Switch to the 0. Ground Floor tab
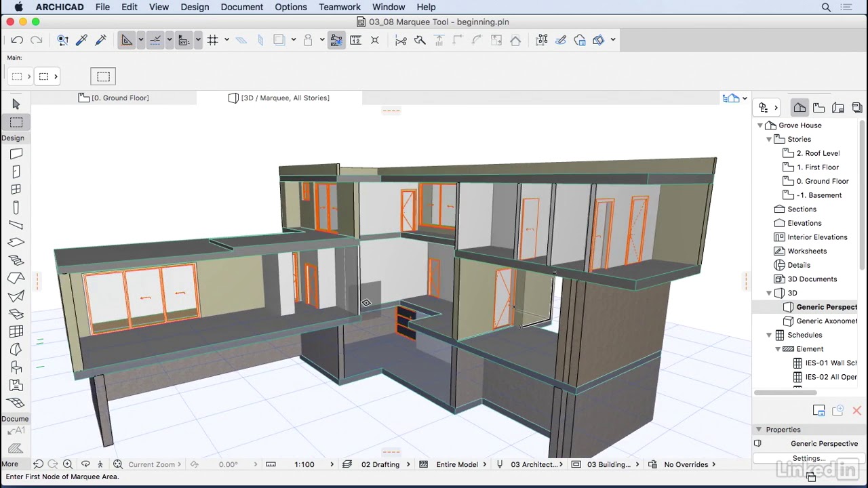Viewport: 868px width, 488px height. pos(114,98)
